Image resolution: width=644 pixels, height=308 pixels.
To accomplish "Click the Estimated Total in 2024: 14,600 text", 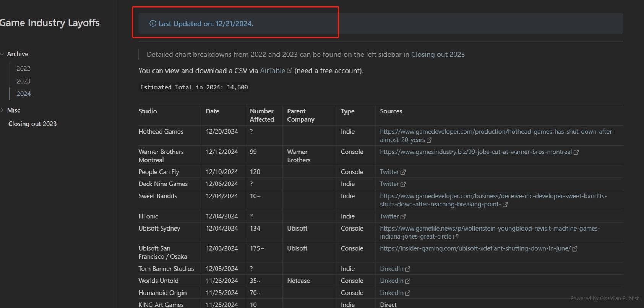I will pos(194,87).
